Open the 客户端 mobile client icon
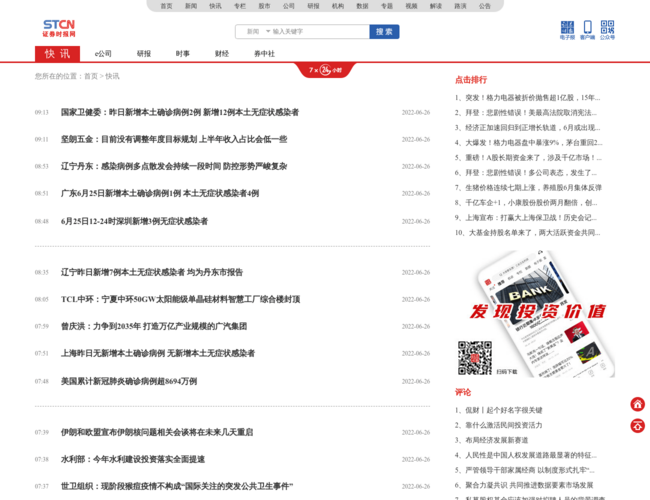Image resolution: width=650 pixels, height=500 pixels. pos(587,30)
